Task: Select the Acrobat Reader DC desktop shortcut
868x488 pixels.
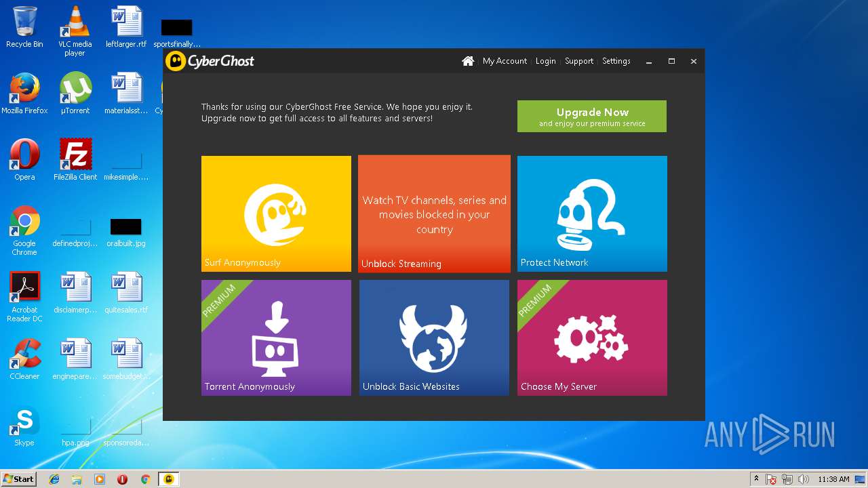Action: point(24,297)
